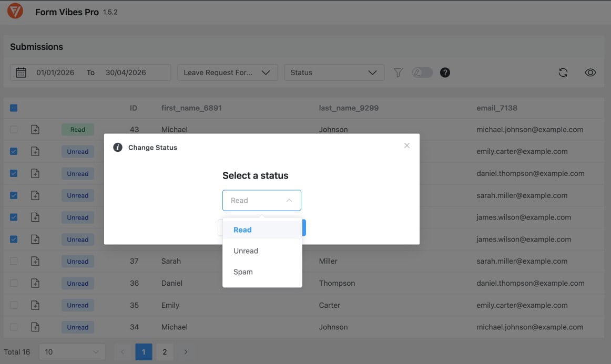Click the start date 01/01/2026 field
Screen dimensions: 611x364
click(55, 72)
